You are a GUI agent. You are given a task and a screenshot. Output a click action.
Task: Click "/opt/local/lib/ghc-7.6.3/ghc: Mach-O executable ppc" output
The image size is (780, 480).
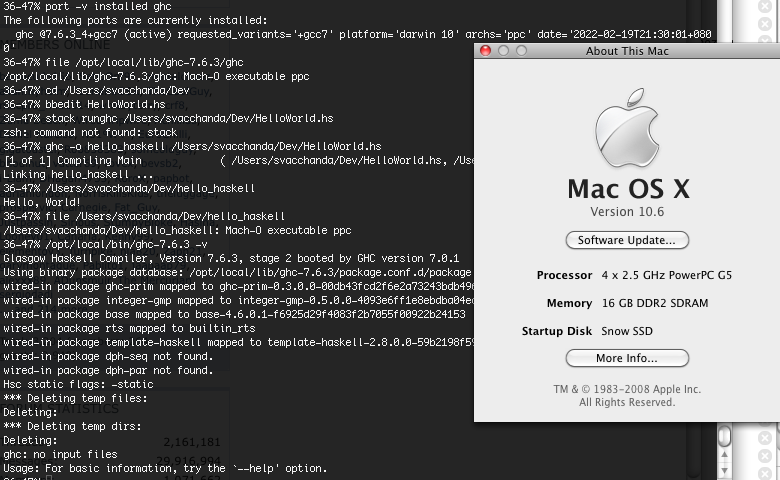(x=156, y=76)
